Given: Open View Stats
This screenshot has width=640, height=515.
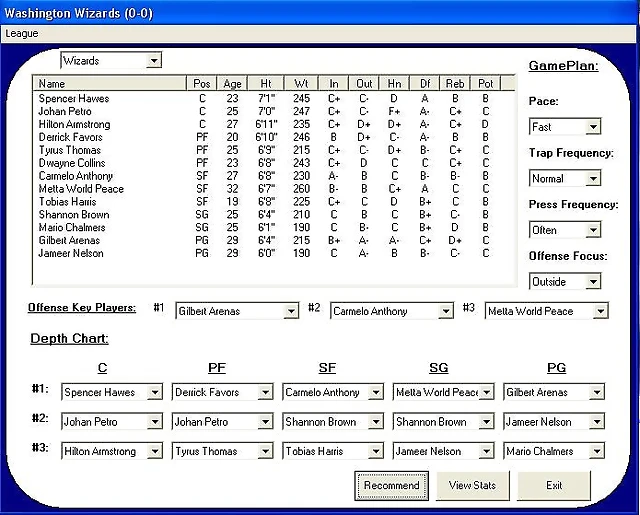Looking at the screenshot, I should 473,486.
